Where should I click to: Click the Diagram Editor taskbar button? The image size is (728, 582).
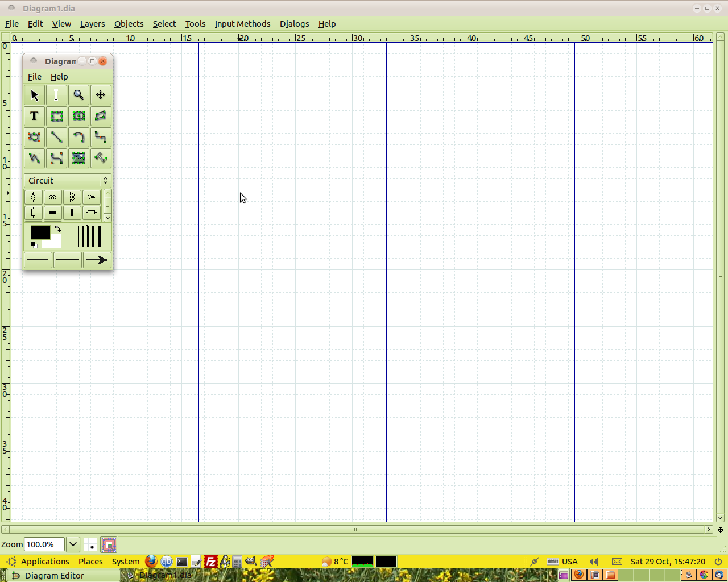pos(55,576)
